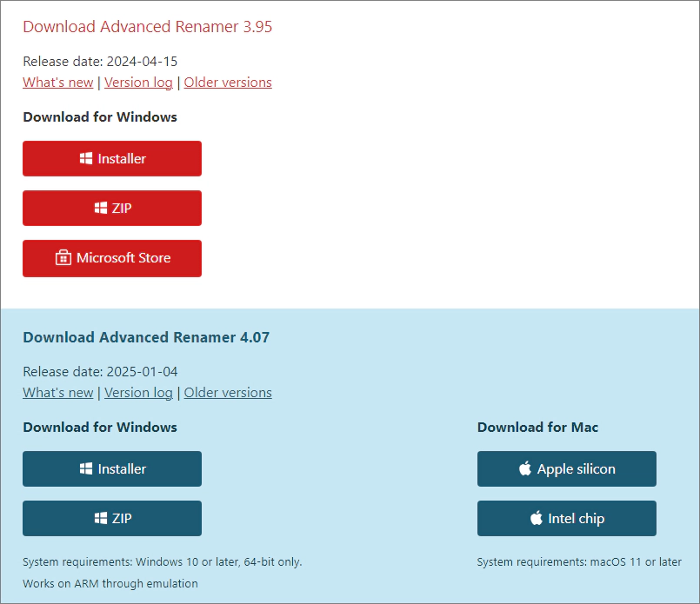Click the text Release date: 2025-01-04

[x=100, y=372]
